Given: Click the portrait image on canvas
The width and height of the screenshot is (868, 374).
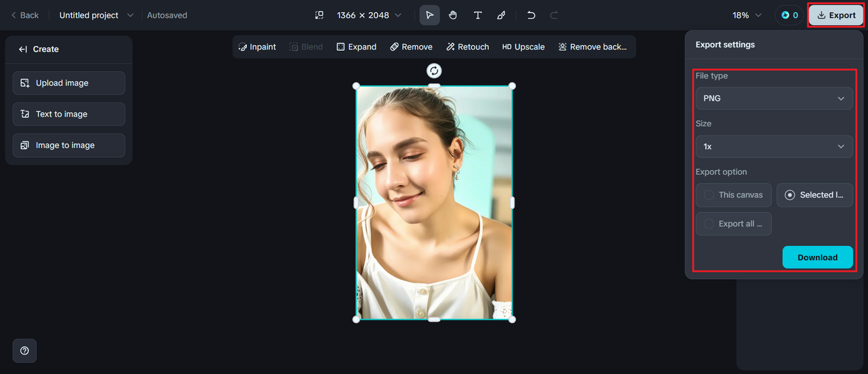Looking at the screenshot, I should click(x=434, y=202).
